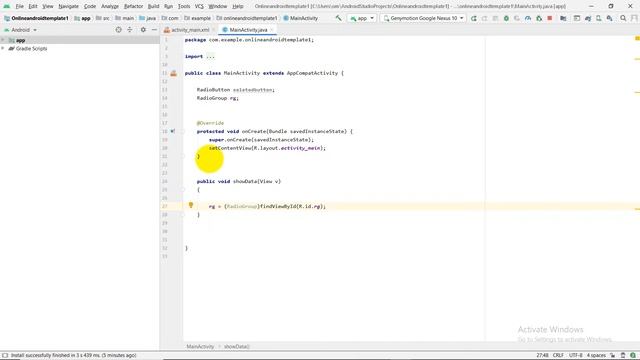Open the Navigate menu
This screenshot has width=640, height=360.
coord(68,6)
